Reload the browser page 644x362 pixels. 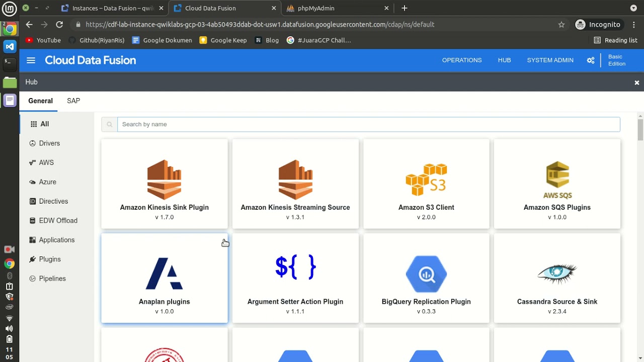pyautogui.click(x=59, y=25)
